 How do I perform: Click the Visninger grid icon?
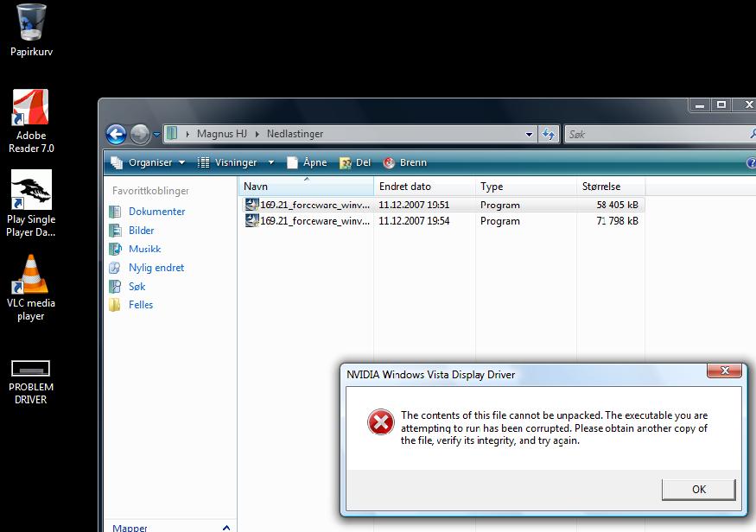203,163
